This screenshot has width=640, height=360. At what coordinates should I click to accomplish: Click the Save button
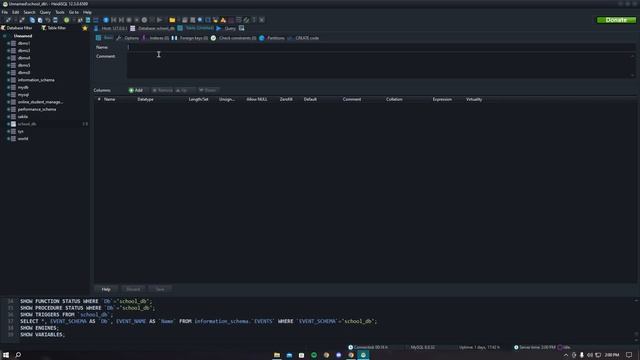click(160, 289)
